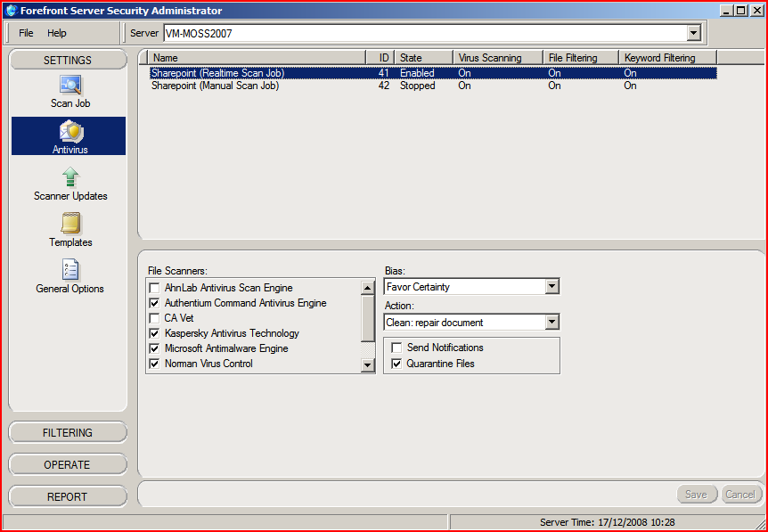Open General Options checklist icon
This screenshot has width=768, height=532.
70,270
